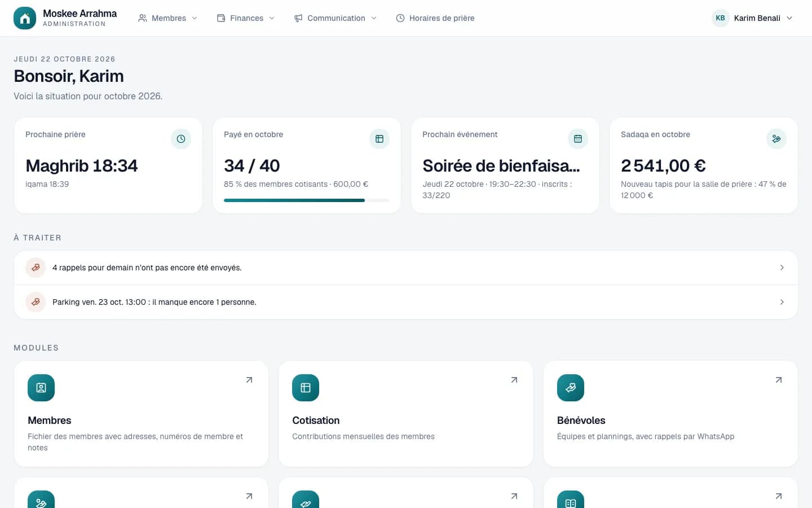Click the Maghrib 18:34 prayer time
Viewport: 812px width, 508px height.
point(82,165)
